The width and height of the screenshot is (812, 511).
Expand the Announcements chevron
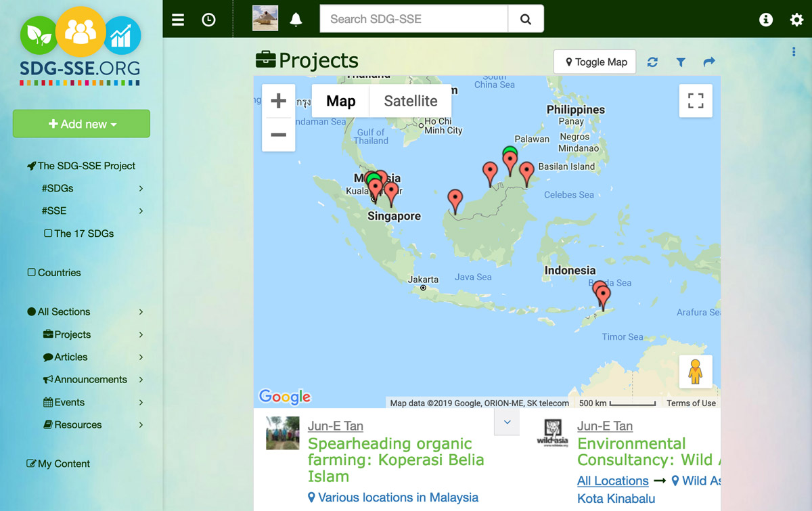(141, 380)
